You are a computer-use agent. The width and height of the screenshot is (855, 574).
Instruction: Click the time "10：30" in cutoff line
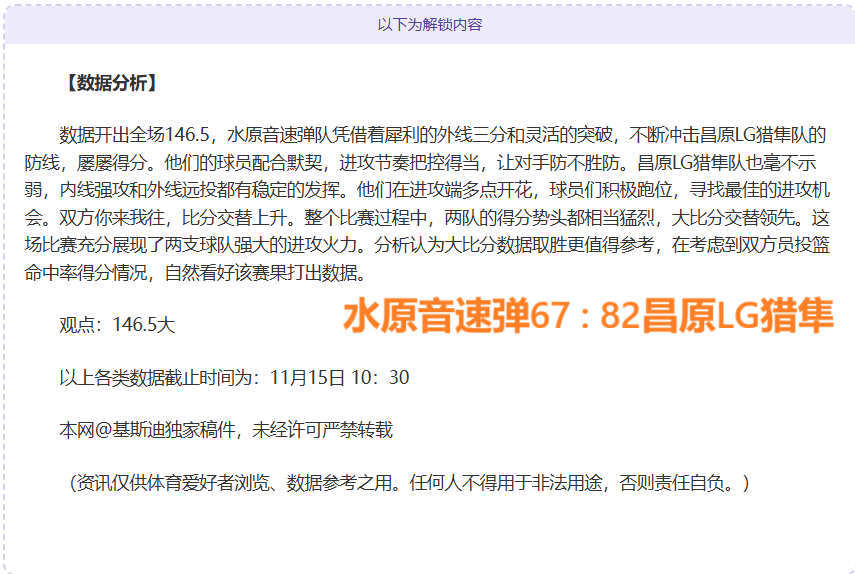(x=382, y=378)
